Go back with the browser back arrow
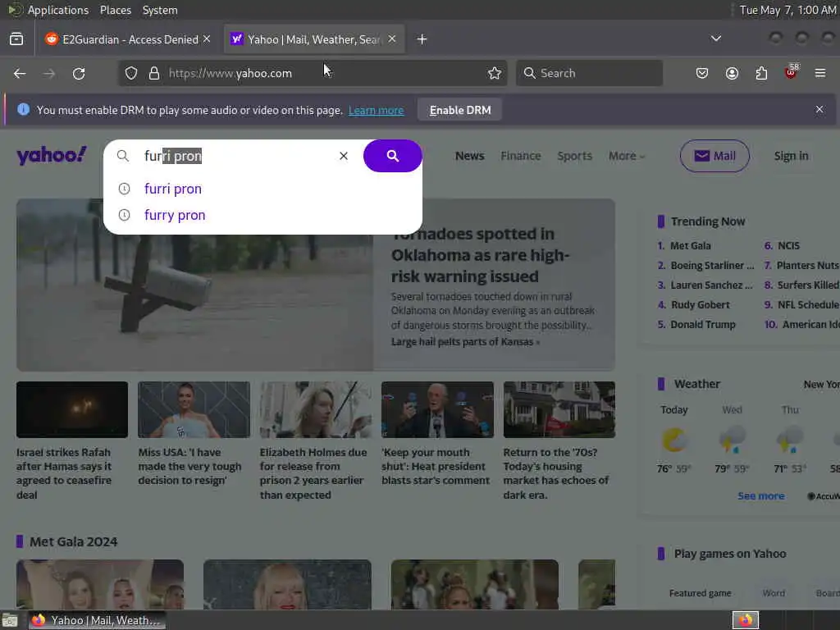Screen dimensions: 840x630 pyautogui.click(x=20, y=73)
